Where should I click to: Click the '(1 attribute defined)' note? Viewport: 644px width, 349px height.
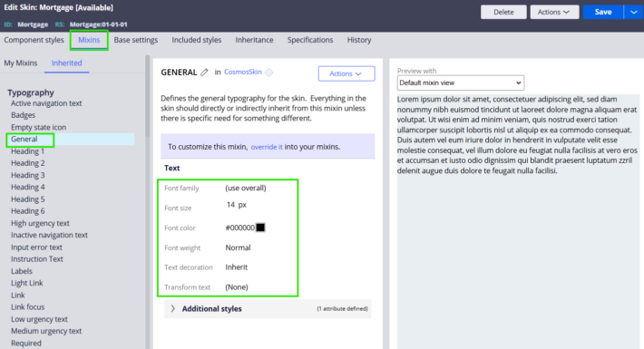tap(342, 309)
